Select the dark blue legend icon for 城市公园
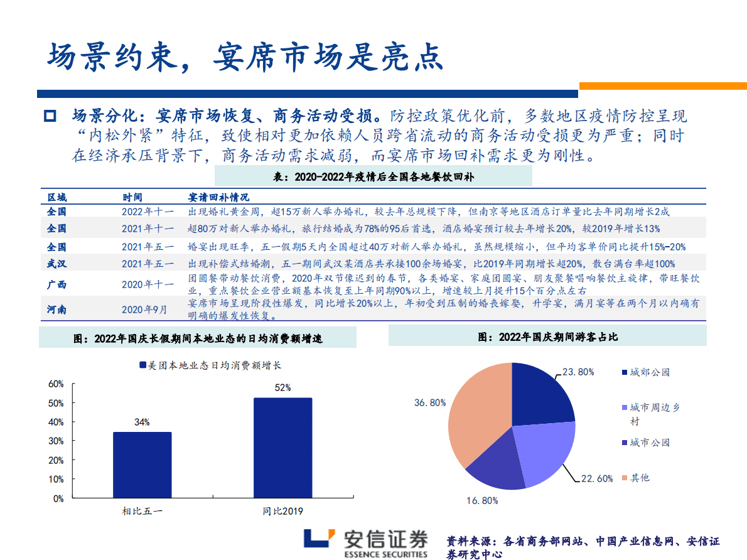 point(625,443)
